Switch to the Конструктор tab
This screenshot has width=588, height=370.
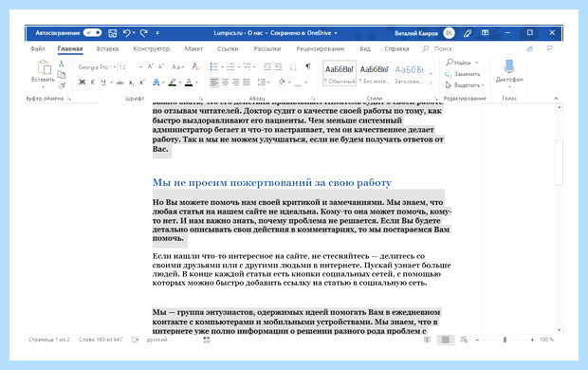pyautogui.click(x=152, y=48)
